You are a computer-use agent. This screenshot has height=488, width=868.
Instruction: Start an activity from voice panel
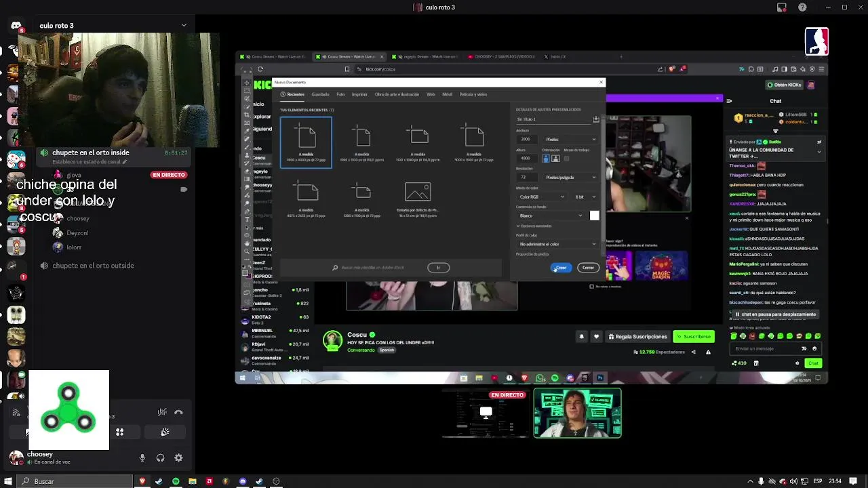(x=119, y=432)
